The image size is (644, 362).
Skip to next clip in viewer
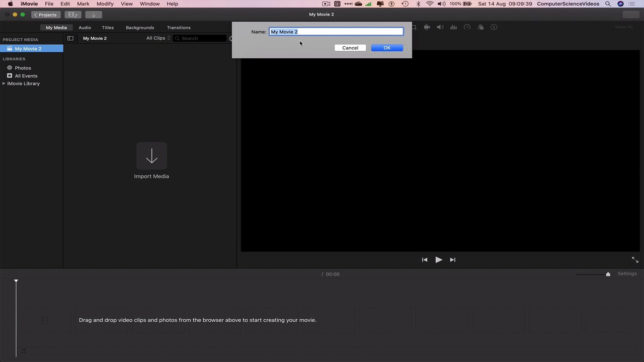click(453, 260)
